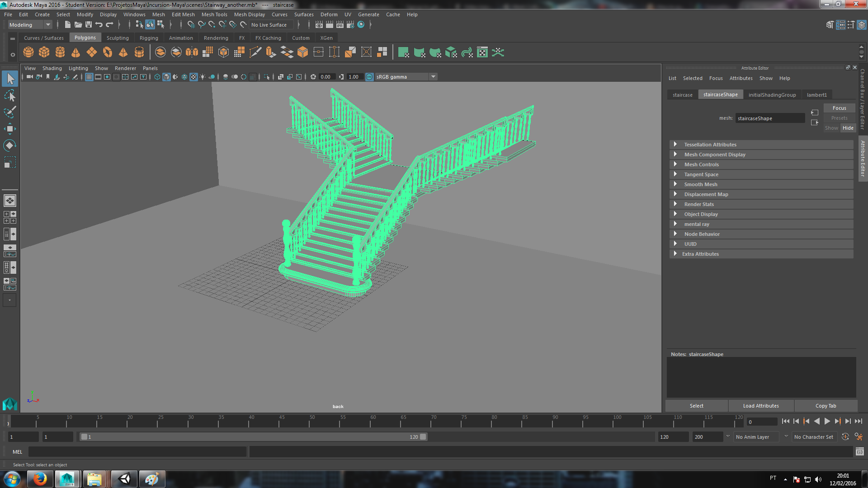Select the Rotate tool in toolbox
The height and width of the screenshot is (488, 868).
point(9,145)
